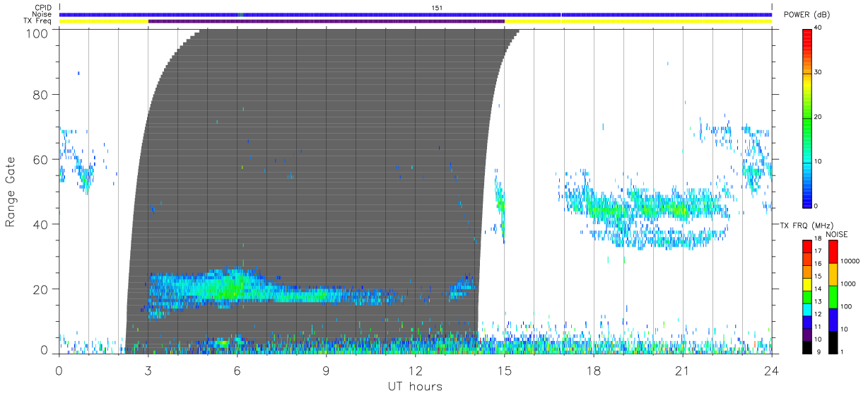This screenshot has width=868, height=401.
Task: Click the POWER gradient color bar
Action: pyautogui.click(x=807, y=117)
